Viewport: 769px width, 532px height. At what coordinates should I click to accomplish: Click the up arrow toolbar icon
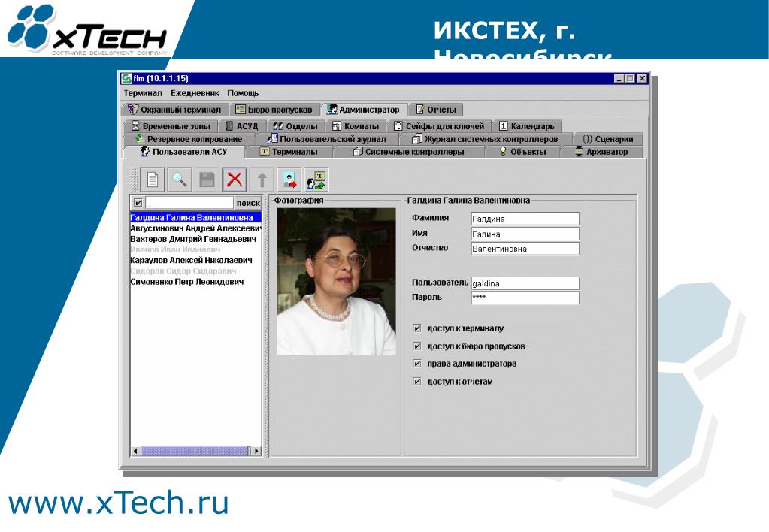pyautogui.click(x=262, y=180)
